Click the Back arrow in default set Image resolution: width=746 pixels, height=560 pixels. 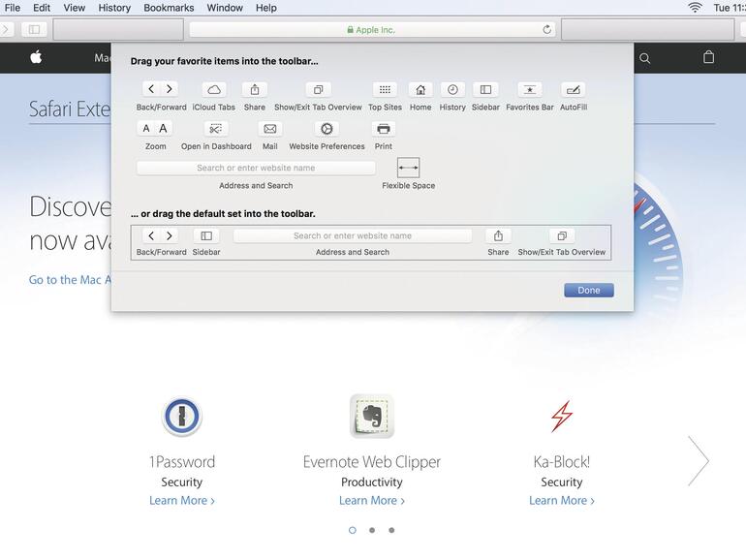pos(151,236)
